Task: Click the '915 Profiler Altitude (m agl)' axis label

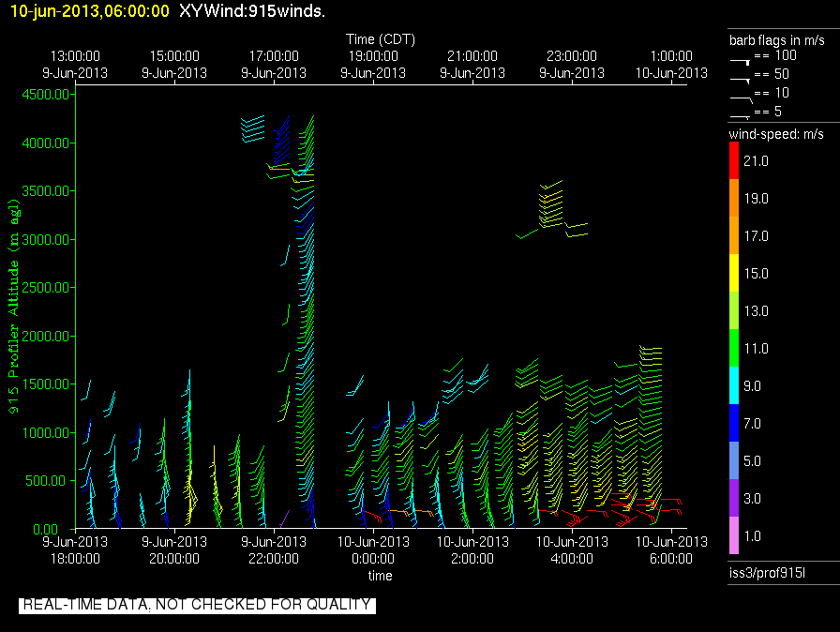Action: 13,306
